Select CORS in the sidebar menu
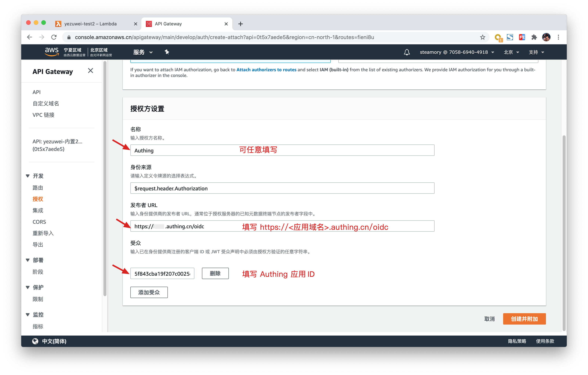Viewport: 588px width, 375px height. 39,222
